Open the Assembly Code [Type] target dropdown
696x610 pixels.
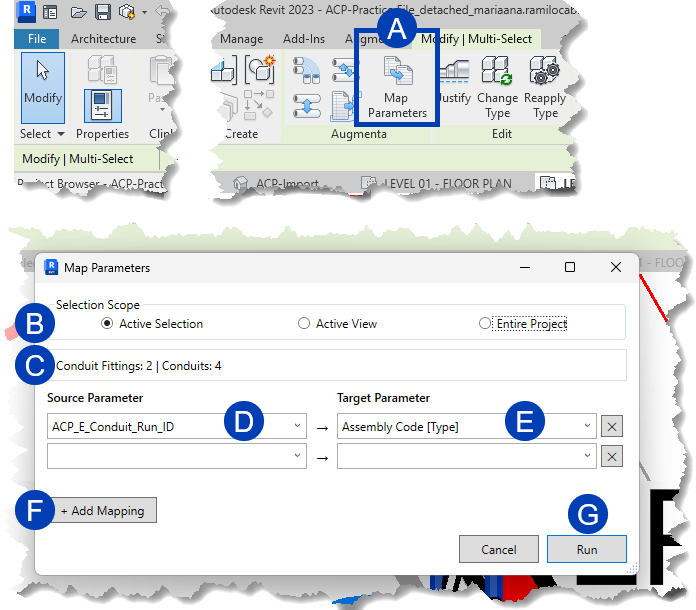(467, 426)
